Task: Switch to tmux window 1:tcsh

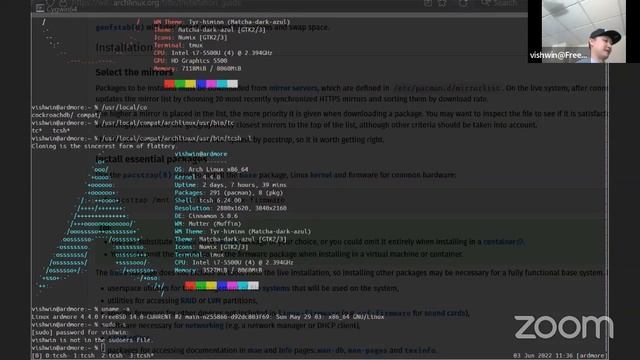Action: (x=84, y=356)
